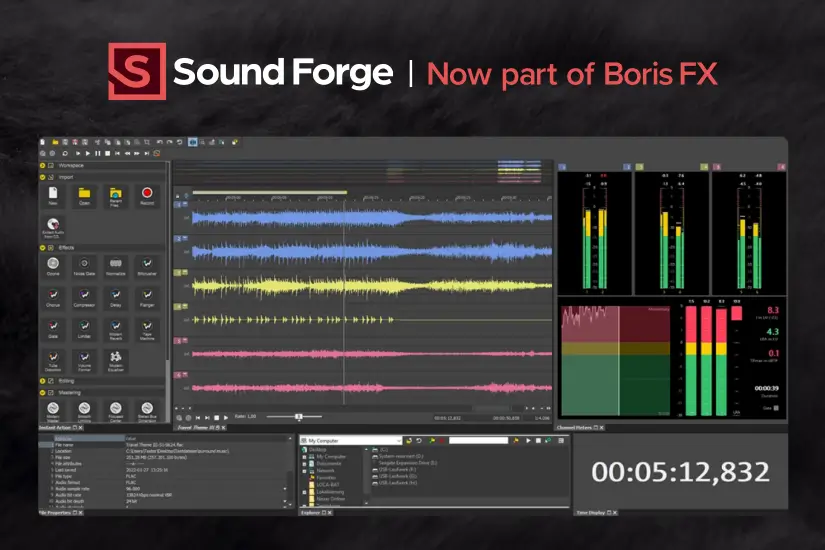Click the Crop icon in top toolbar
The height and width of the screenshot is (550, 825).
coord(146,142)
